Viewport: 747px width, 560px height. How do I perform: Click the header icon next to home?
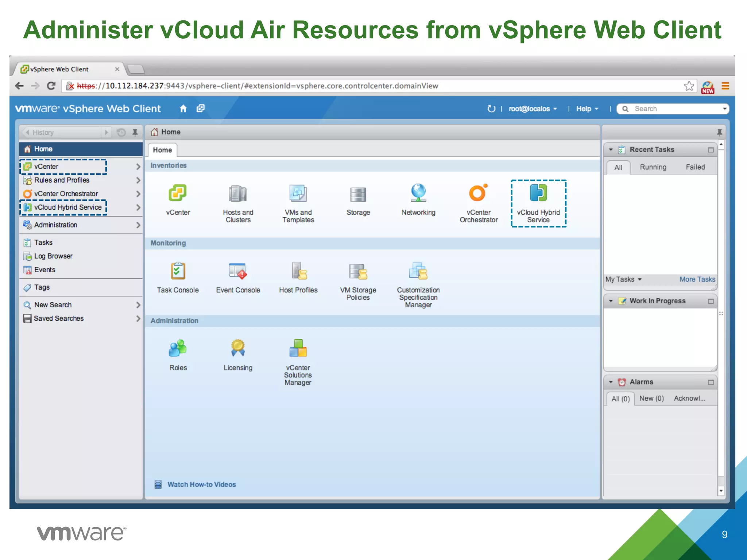click(200, 109)
